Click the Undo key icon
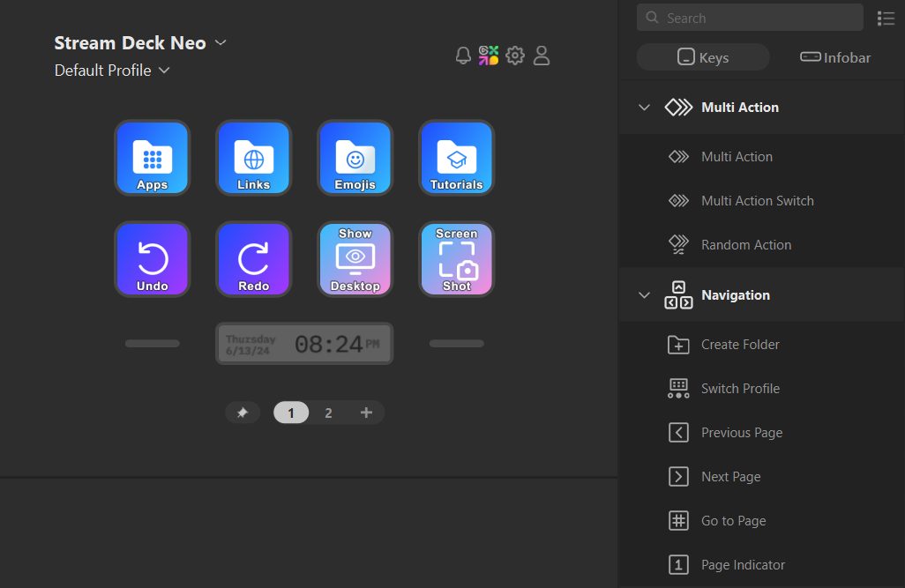The width and height of the screenshot is (905, 588). coord(152,259)
